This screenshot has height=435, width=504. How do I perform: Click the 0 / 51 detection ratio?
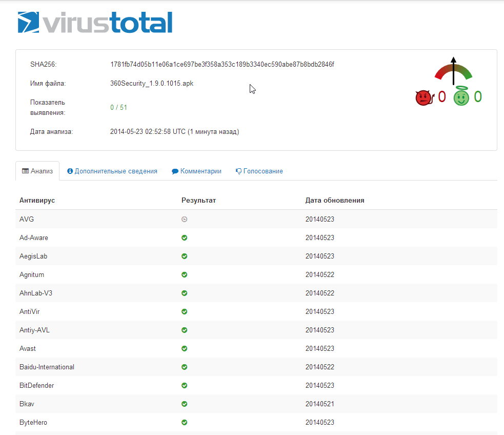pos(118,107)
